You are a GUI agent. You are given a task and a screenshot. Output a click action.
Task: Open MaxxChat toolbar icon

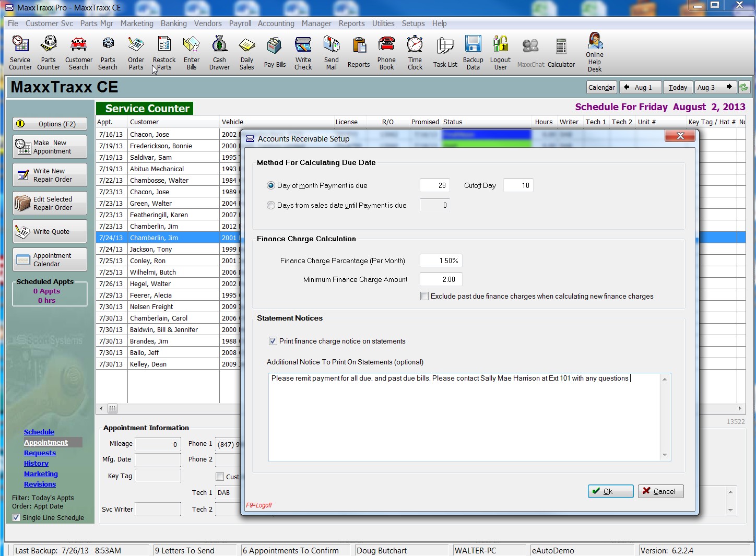point(530,53)
